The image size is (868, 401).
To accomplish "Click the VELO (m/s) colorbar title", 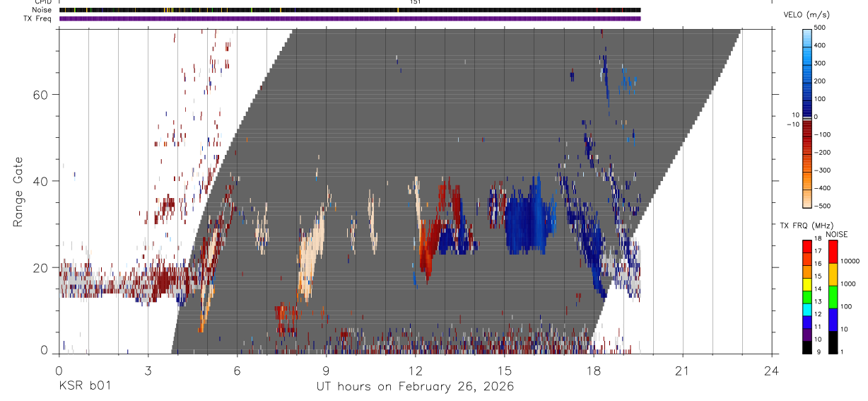I will click(x=807, y=14).
